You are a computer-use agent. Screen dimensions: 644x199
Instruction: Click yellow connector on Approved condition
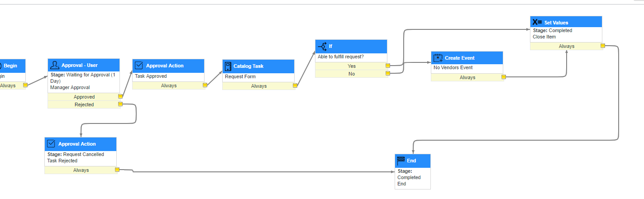pos(120,96)
